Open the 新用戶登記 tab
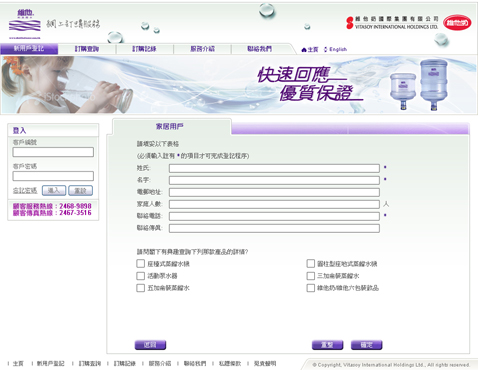Screen dimensions: 478x370 [x=29, y=49]
